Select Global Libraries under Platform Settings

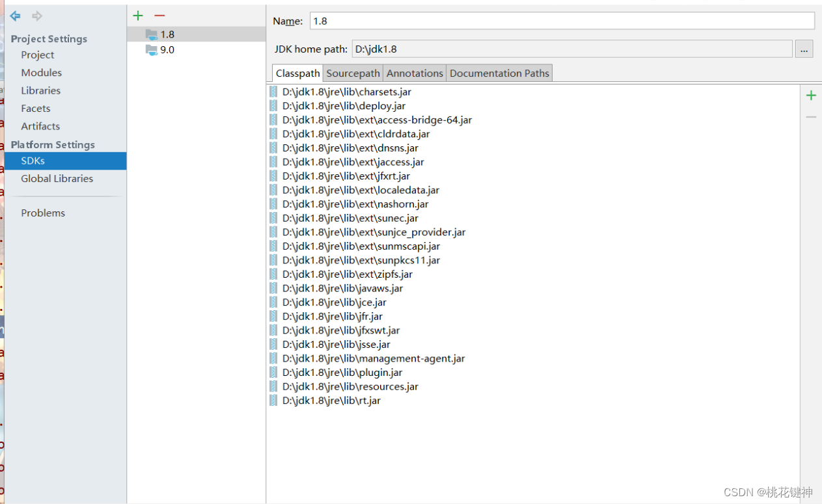57,178
